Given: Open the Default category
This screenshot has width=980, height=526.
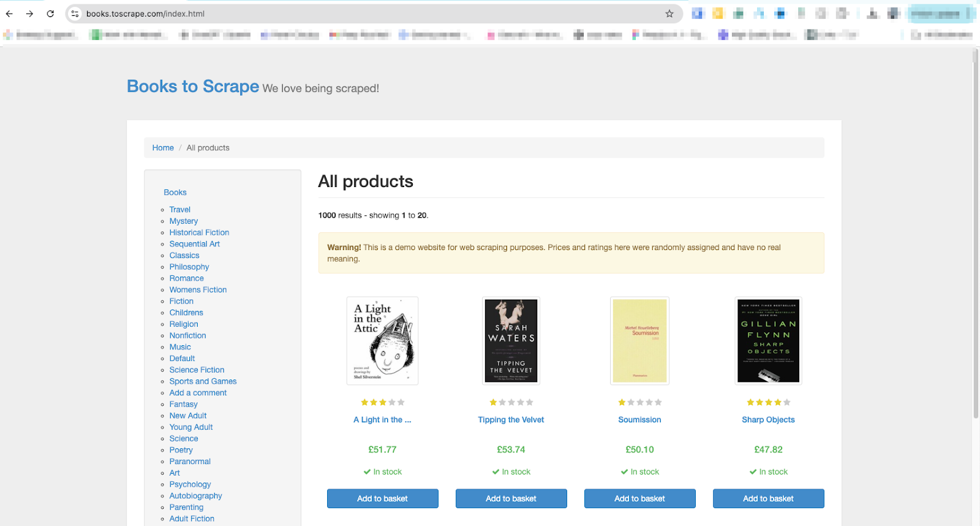Looking at the screenshot, I should 182,359.
